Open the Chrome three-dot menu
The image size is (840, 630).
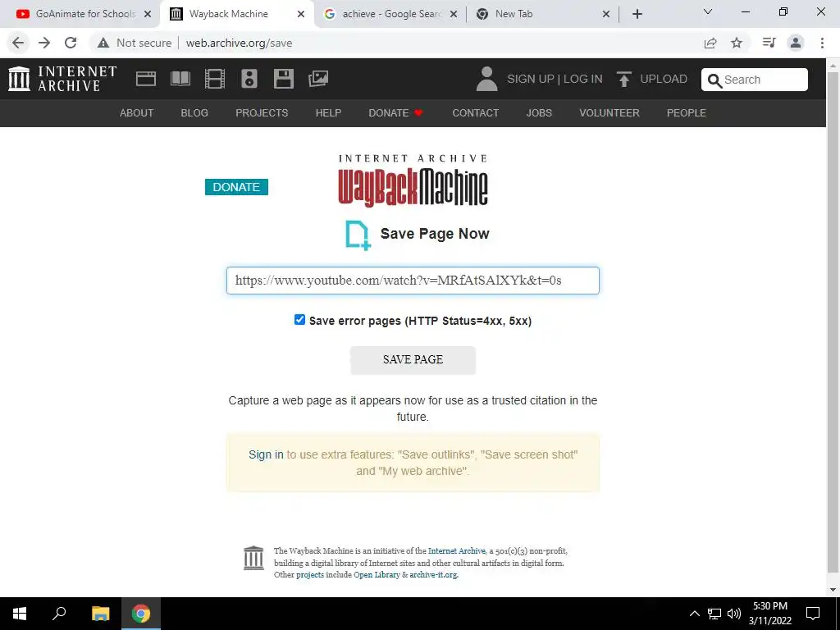coord(822,43)
